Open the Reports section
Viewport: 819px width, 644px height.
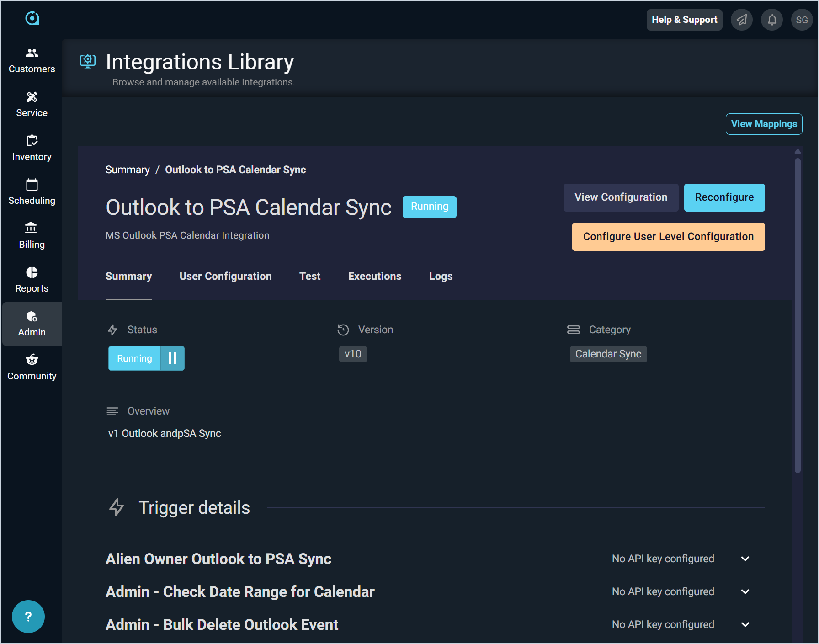(32, 280)
